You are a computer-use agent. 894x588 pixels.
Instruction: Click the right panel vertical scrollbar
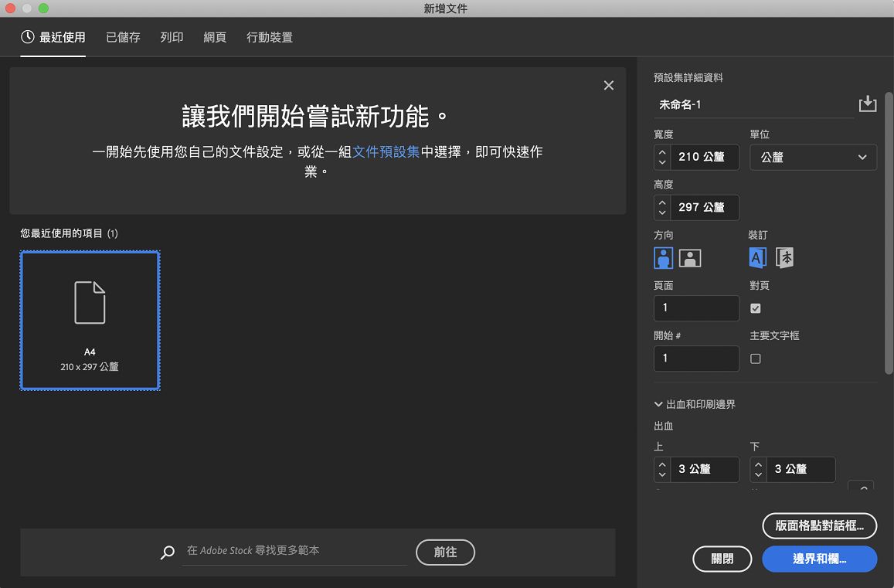coord(889,233)
